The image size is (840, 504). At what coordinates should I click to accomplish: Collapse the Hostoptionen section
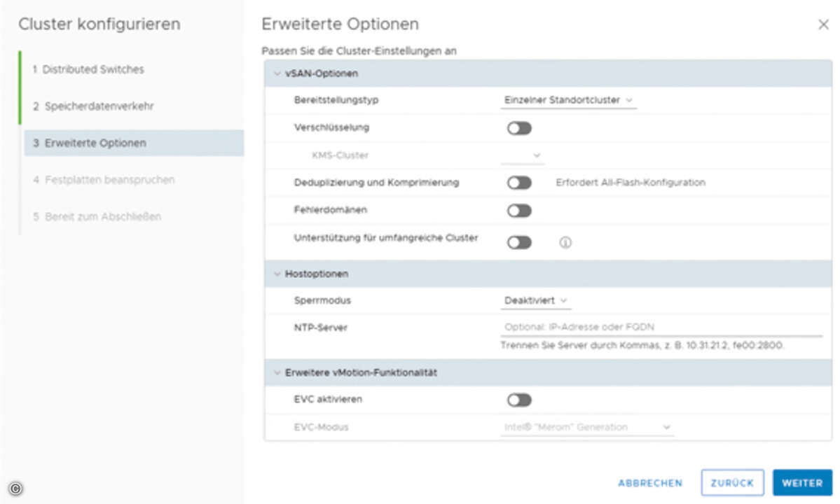coord(277,274)
